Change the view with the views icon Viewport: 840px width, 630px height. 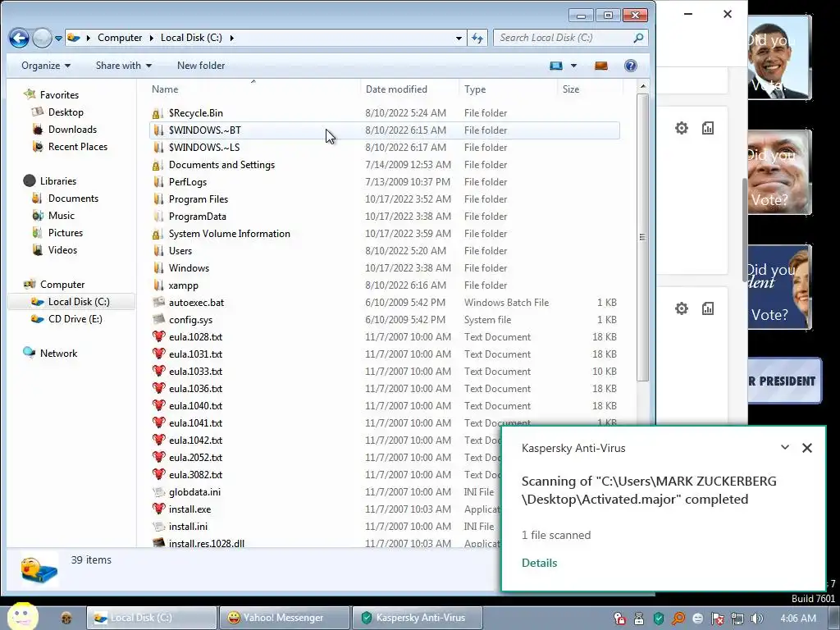556,66
